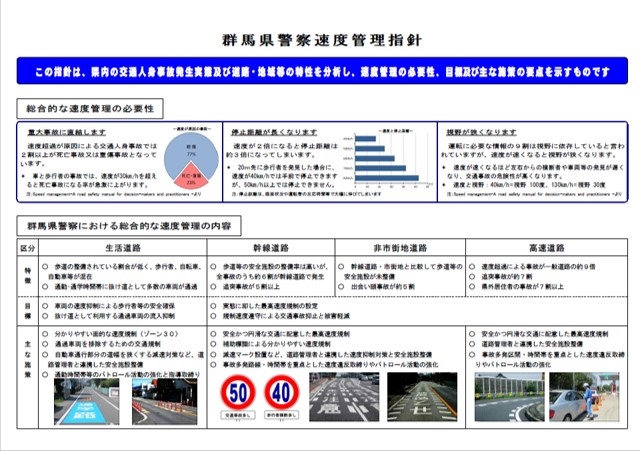Click text 車両の速度抑制による歩行者等の安全確保
640x451 pixels.
[115, 306]
